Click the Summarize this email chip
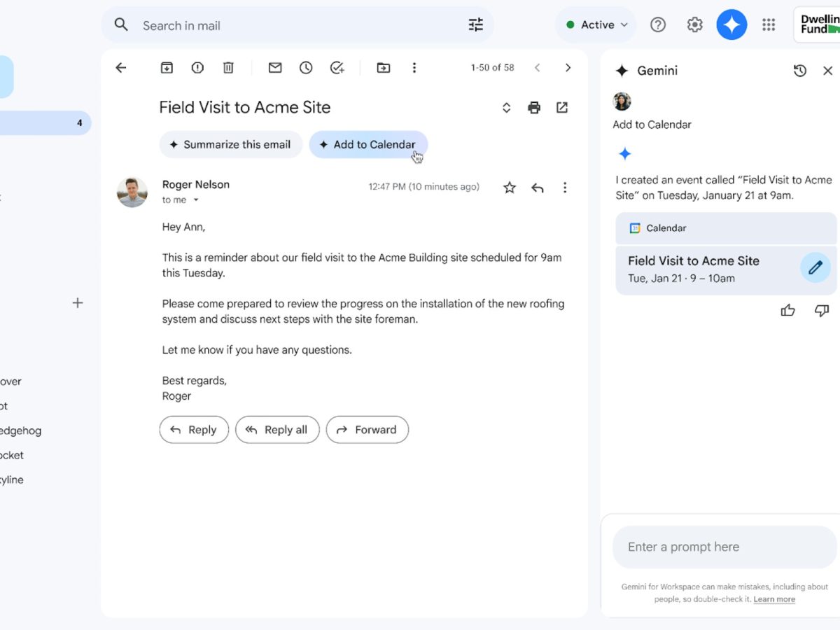The image size is (840, 630). coord(230,145)
